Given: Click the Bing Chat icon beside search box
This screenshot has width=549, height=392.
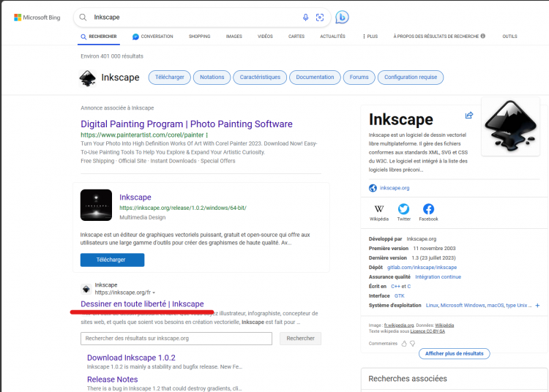Looking at the screenshot, I should 341,18.
